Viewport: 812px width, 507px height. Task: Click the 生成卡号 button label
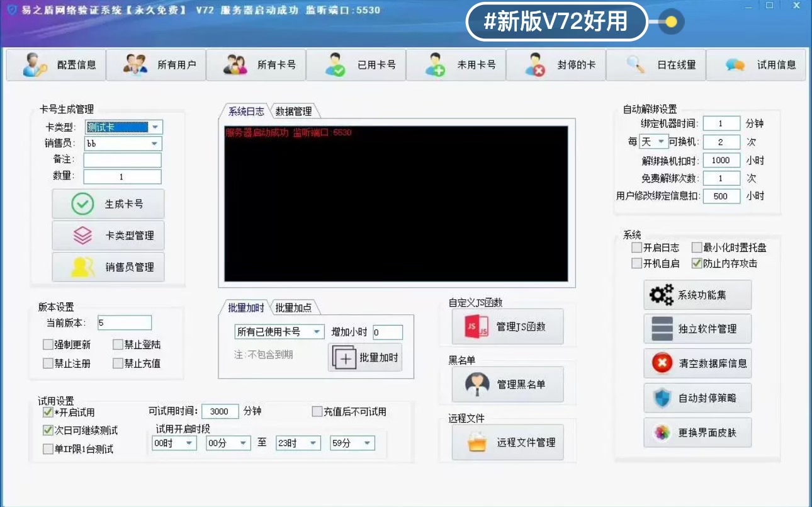pos(124,204)
